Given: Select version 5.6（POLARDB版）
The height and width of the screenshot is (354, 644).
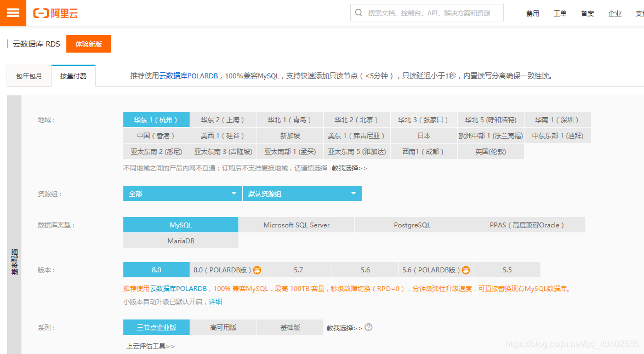Looking at the screenshot, I should [436, 270].
